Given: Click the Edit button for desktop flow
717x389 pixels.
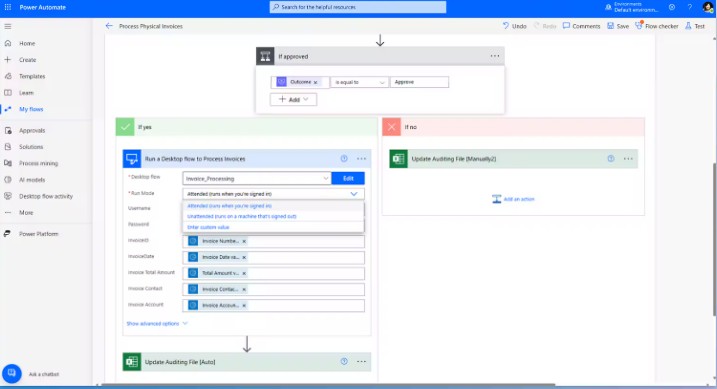Looking at the screenshot, I should 348,178.
